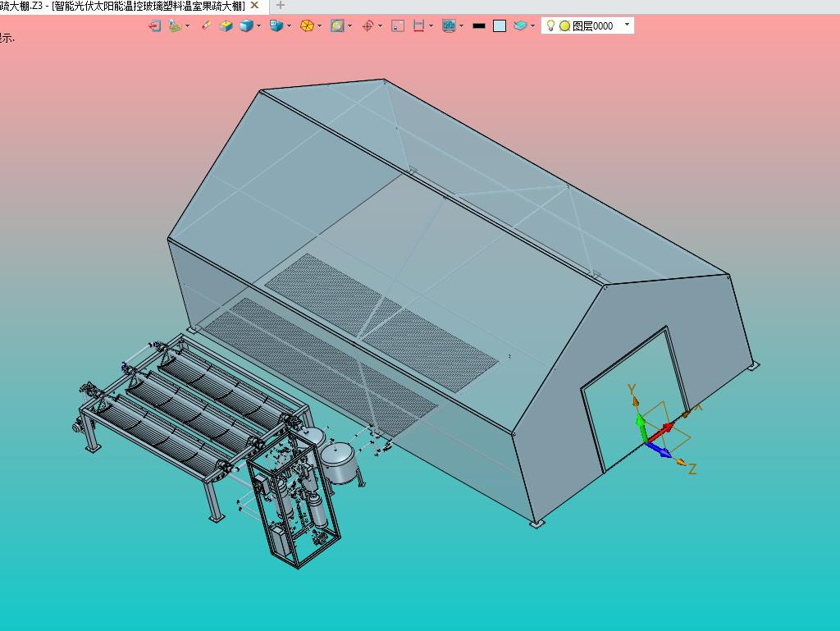Click the yellow-top cube view icon
Viewport: 840px width, 631px height.
(x=226, y=25)
